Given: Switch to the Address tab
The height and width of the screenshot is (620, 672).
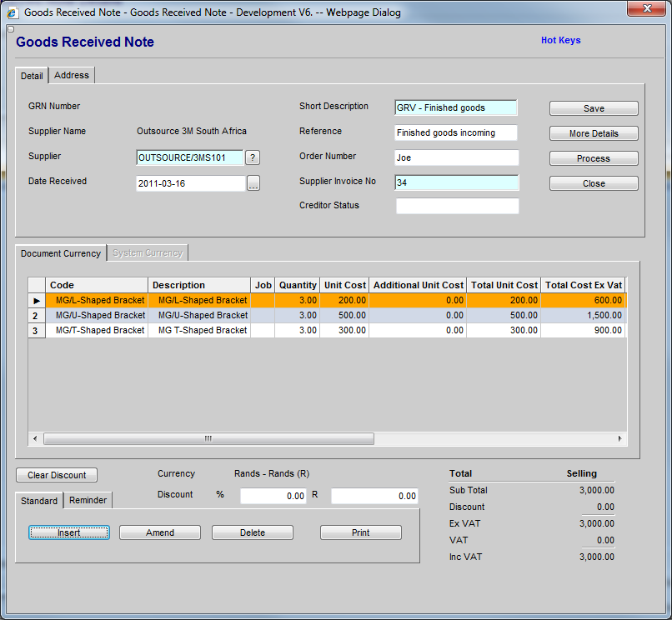Looking at the screenshot, I should pos(72,75).
